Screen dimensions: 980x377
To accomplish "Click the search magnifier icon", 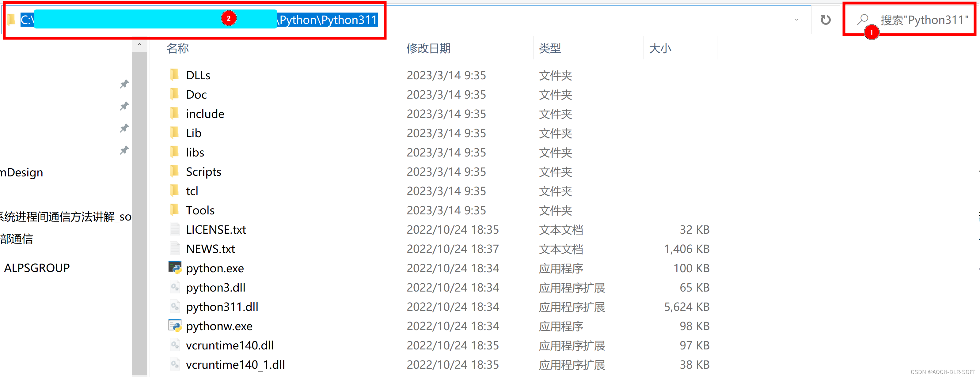I will 862,19.
